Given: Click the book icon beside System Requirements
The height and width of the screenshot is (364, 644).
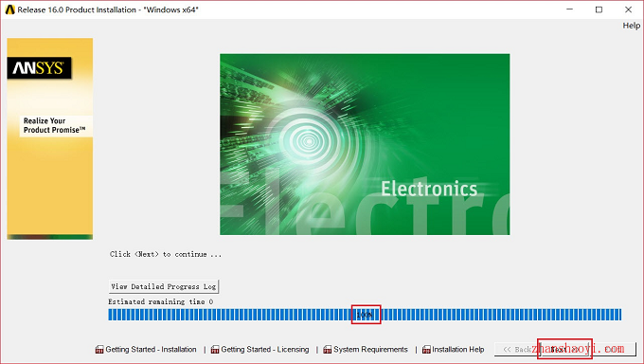Looking at the screenshot, I should (x=328, y=350).
